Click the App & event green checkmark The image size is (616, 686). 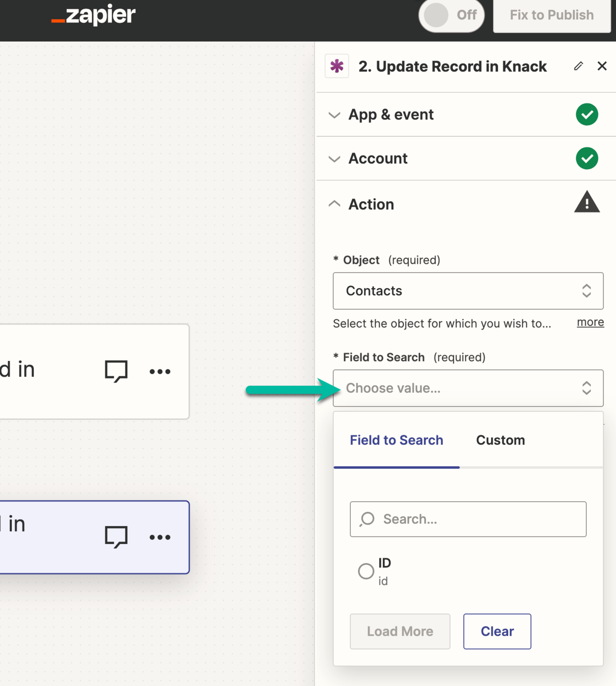click(587, 114)
